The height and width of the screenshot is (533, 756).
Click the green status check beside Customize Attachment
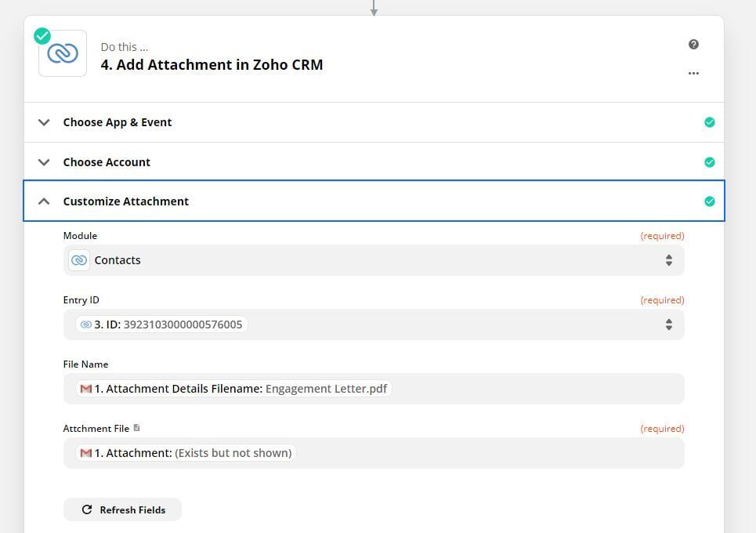pos(710,201)
